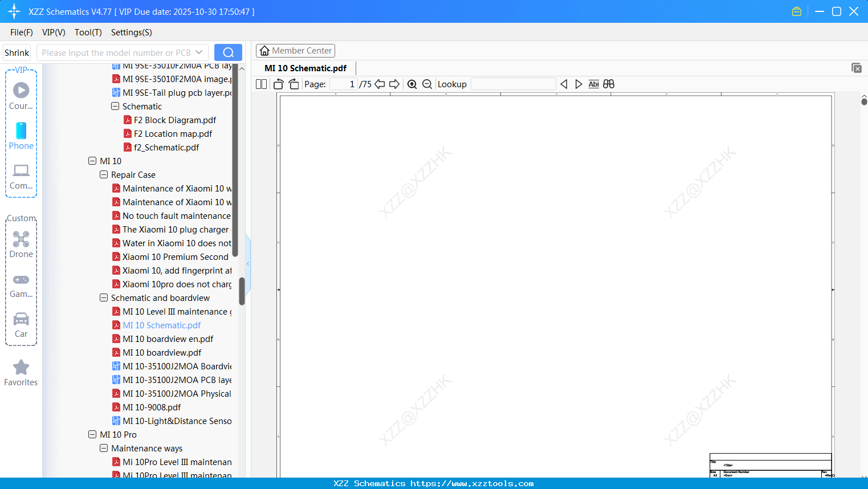This screenshot has height=489, width=868.
Task: Click the yellow store icon in title bar
Action: [797, 11]
